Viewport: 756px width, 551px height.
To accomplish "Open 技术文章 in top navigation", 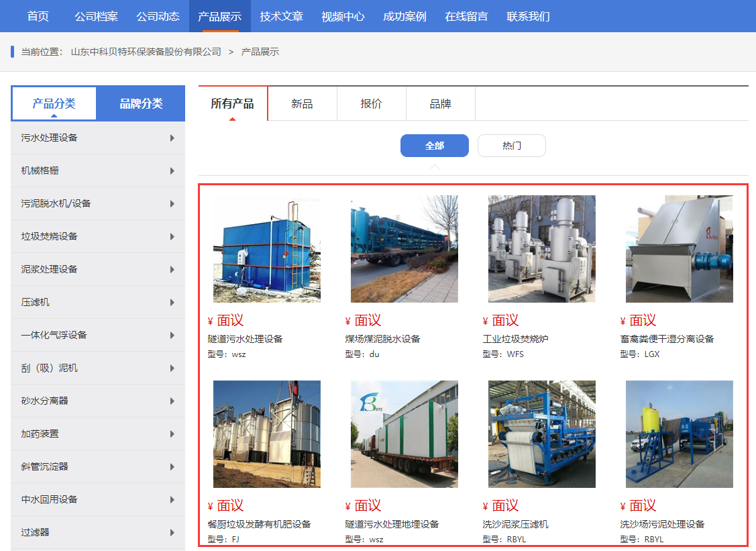I will click(282, 16).
